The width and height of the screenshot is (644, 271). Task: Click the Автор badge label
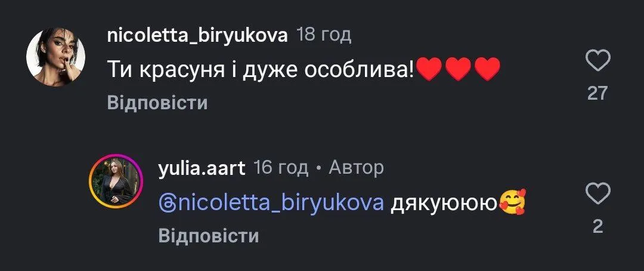pyautogui.click(x=356, y=168)
